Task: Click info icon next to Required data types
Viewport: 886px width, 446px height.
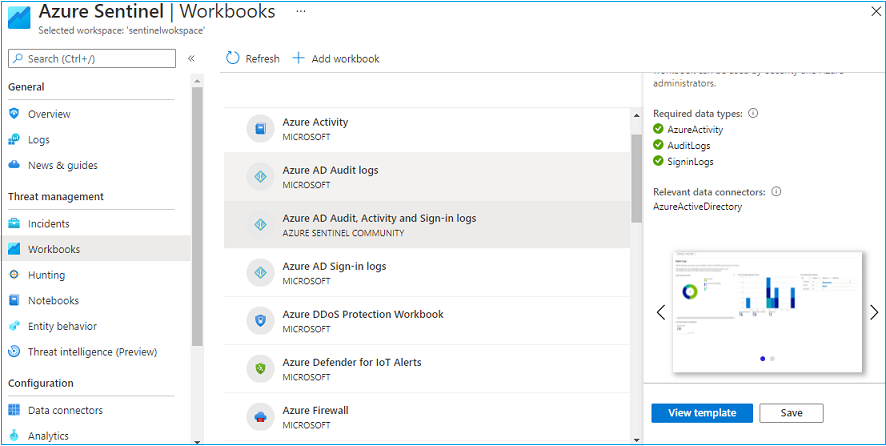Action: 753,113
